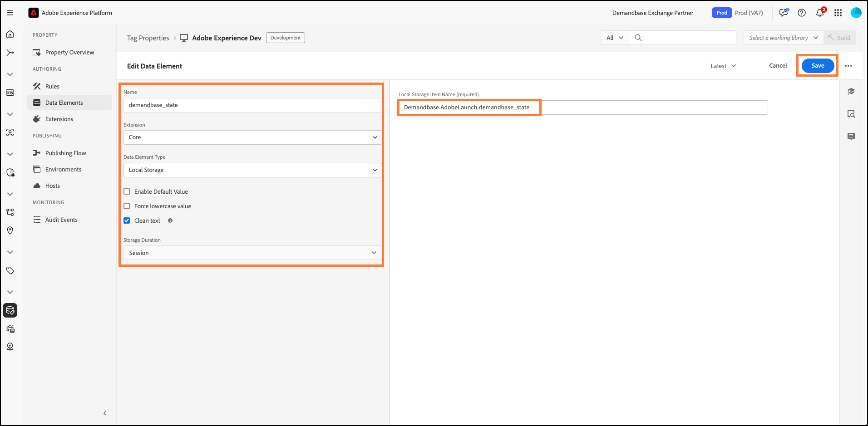This screenshot has width=868, height=426.
Task: Open Publishing Flow in sidebar
Action: (x=65, y=153)
